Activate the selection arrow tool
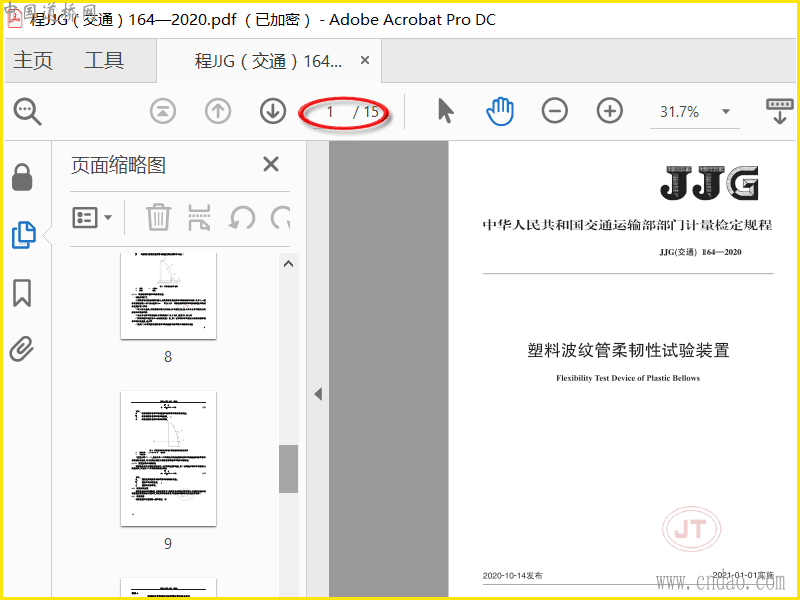 point(445,111)
